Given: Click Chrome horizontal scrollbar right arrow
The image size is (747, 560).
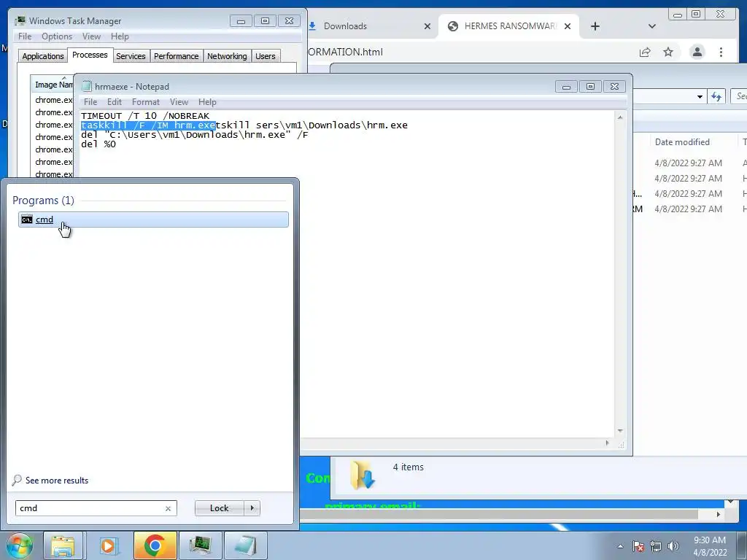Looking at the screenshot, I should (x=719, y=514).
